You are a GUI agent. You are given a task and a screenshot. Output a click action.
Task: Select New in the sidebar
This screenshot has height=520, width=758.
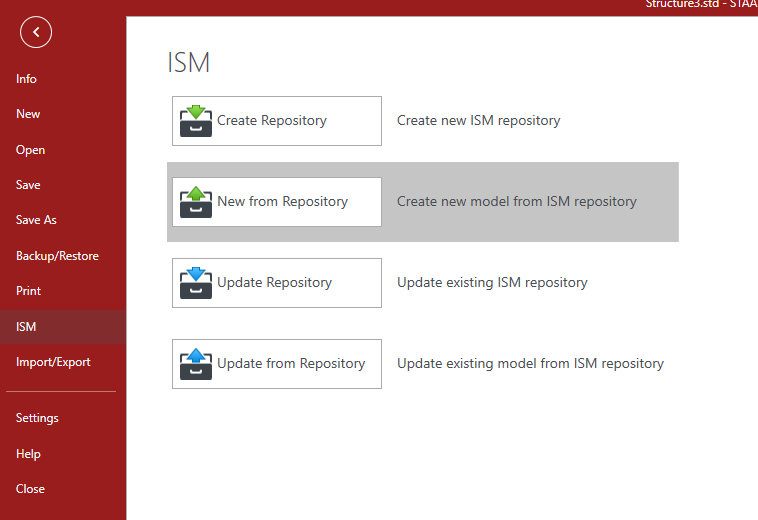tap(28, 114)
